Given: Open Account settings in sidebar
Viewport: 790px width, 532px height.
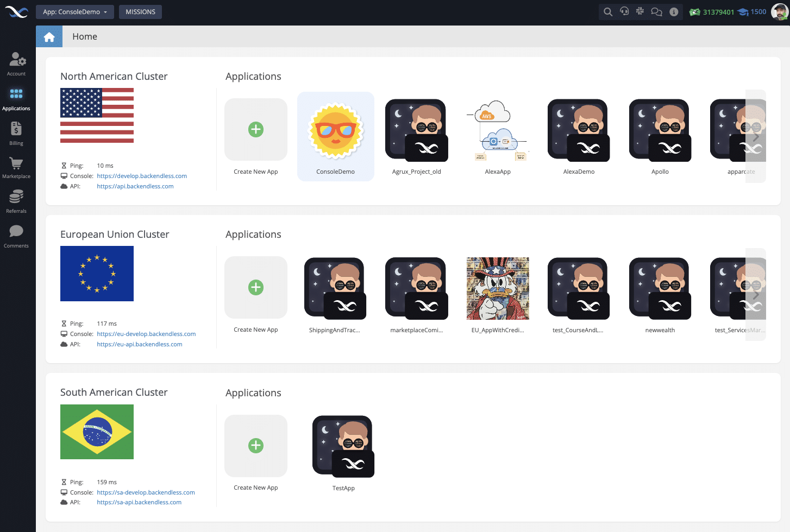Looking at the screenshot, I should (16, 64).
